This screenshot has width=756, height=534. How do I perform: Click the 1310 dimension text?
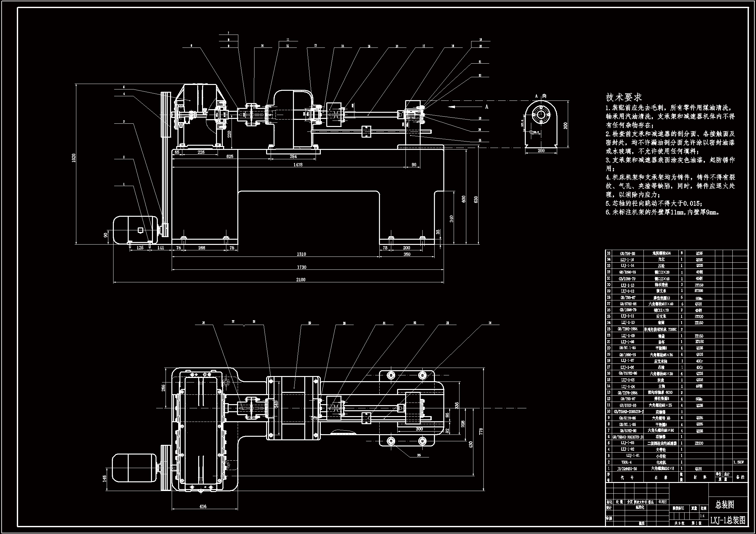pyautogui.click(x=301, y=254)
